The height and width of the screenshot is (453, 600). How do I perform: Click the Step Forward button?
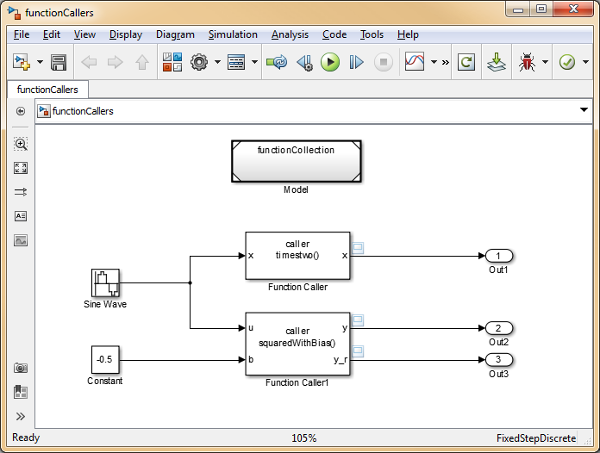pos(355,62)
